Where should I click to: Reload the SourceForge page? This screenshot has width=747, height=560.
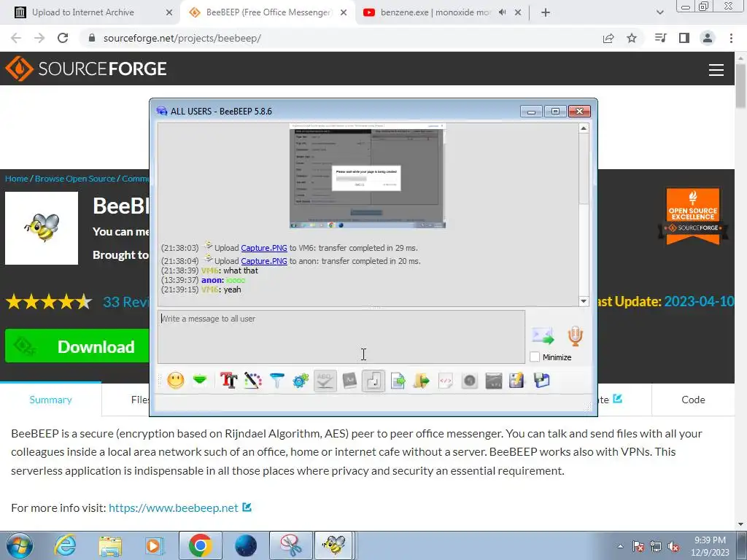(x=63, y=38)
